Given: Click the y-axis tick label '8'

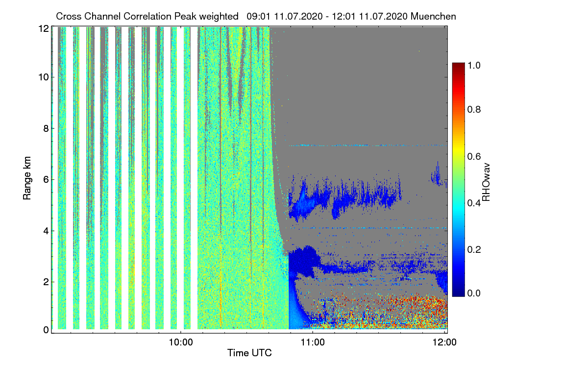Looking at the screenshot, I should click(46, 128).
